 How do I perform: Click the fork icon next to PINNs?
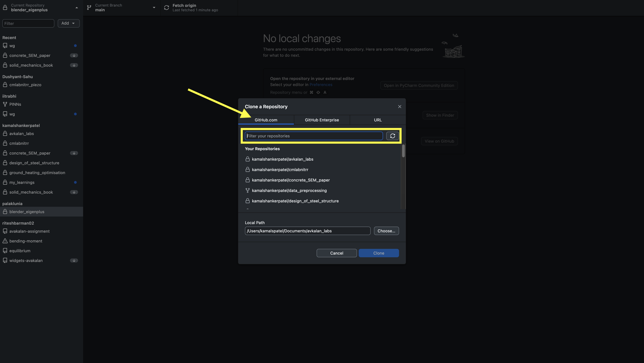(5, 104)
